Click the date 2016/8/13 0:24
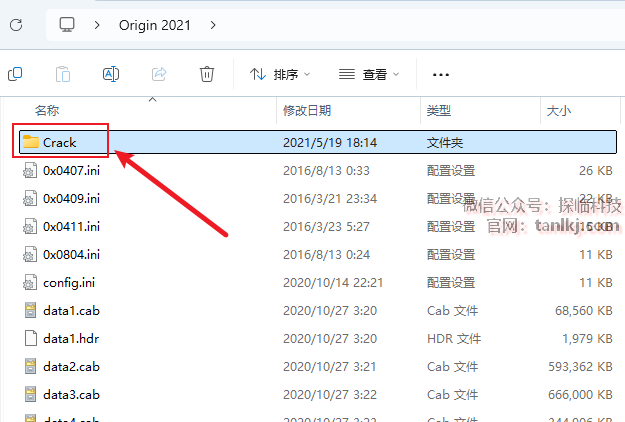 point(326,254)
